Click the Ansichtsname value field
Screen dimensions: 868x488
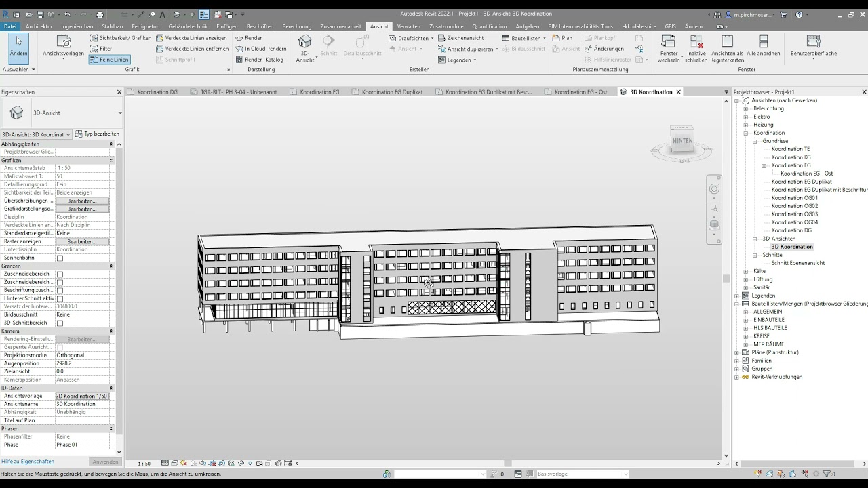click(82, 405)
